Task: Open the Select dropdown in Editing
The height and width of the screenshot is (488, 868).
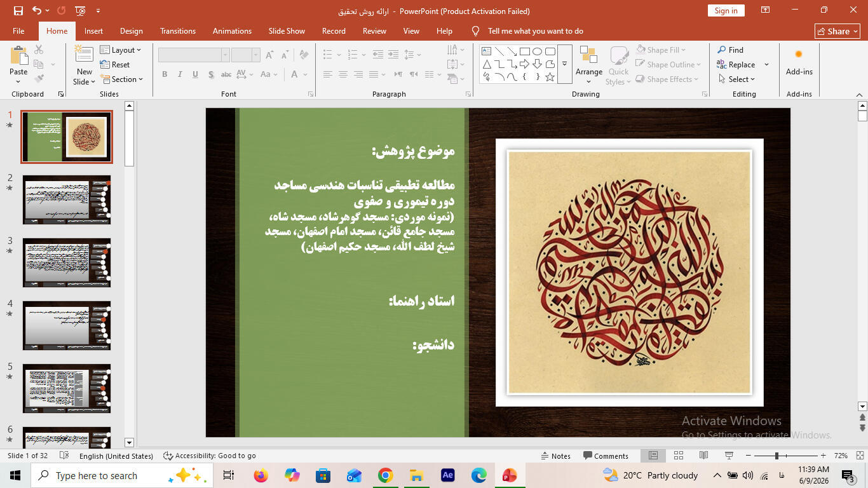Action: tap(736, 79)
